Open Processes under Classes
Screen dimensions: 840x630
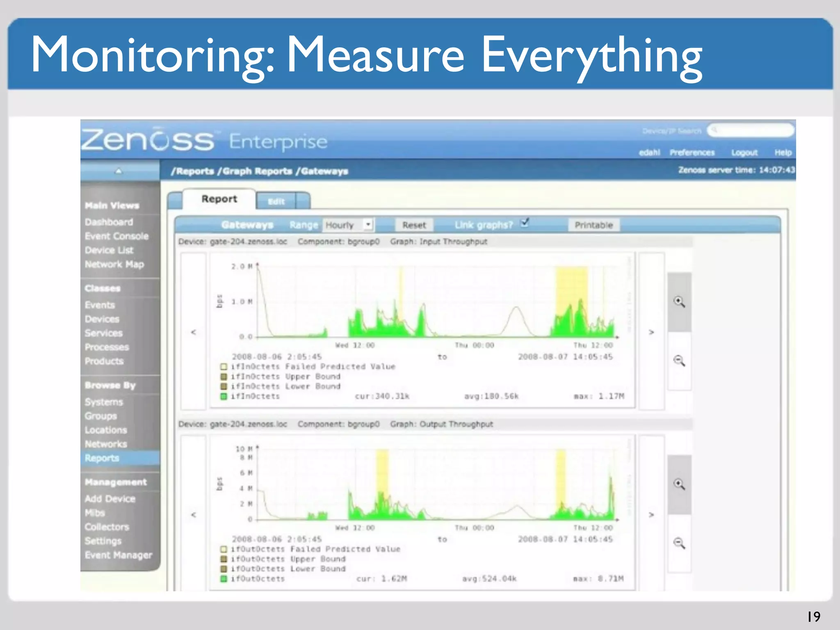coord(107,347)
